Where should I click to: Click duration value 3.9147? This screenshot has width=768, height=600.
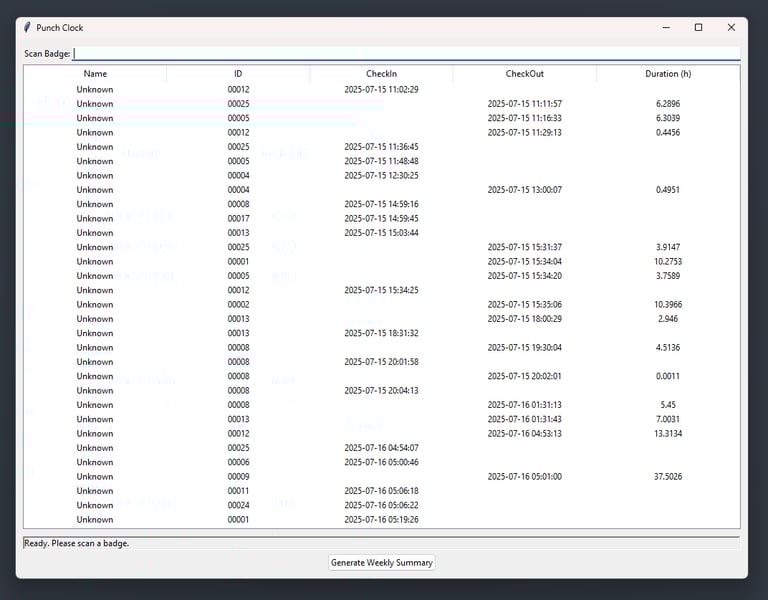(x=668, y=247)
